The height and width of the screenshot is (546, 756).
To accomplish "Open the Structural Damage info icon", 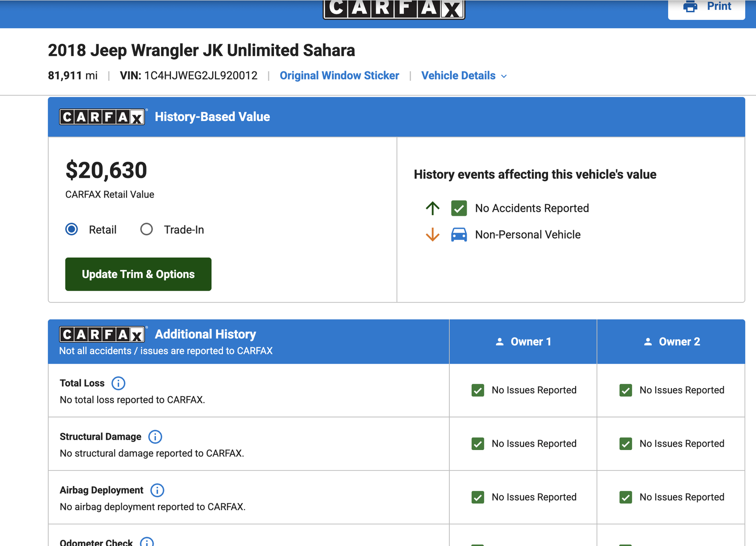I will point(155,436).
